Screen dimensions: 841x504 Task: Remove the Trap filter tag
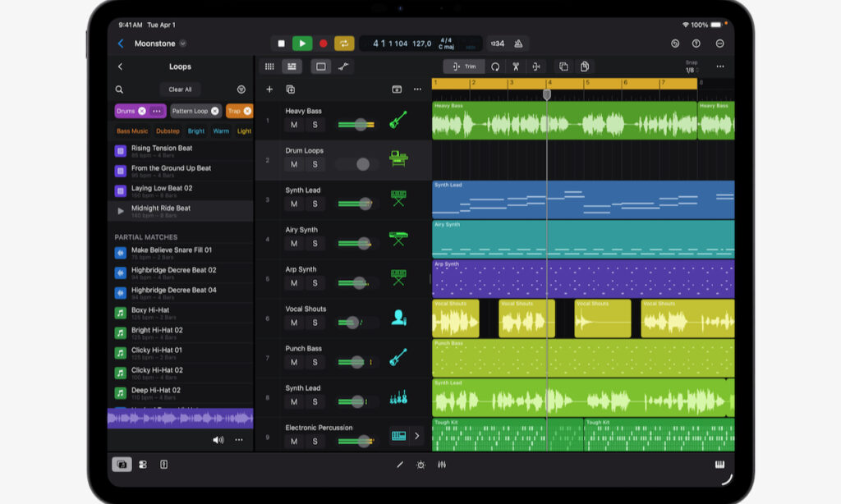click(248, 111)
